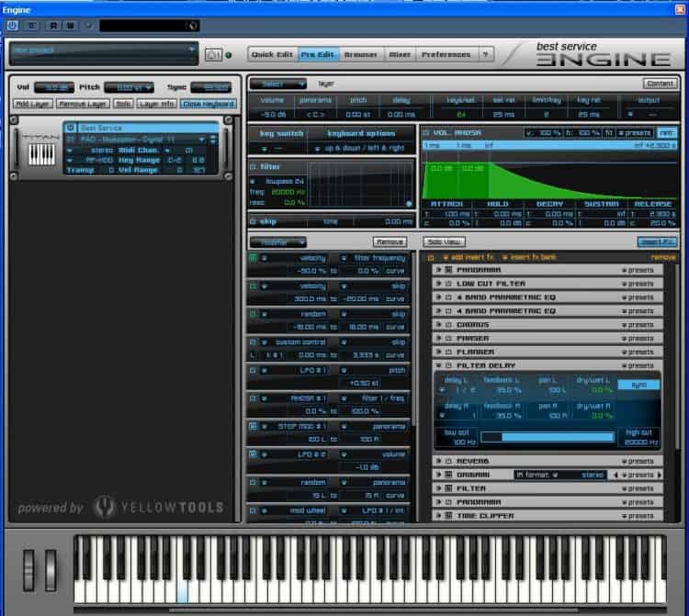
Task: Toggle the Low Cut Filter power icon
Action: pos(448,284)
